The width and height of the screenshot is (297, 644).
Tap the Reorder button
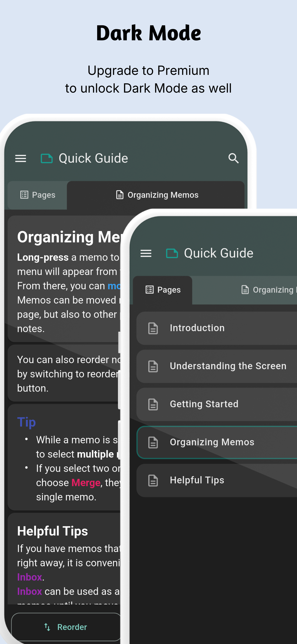point(66,627)
